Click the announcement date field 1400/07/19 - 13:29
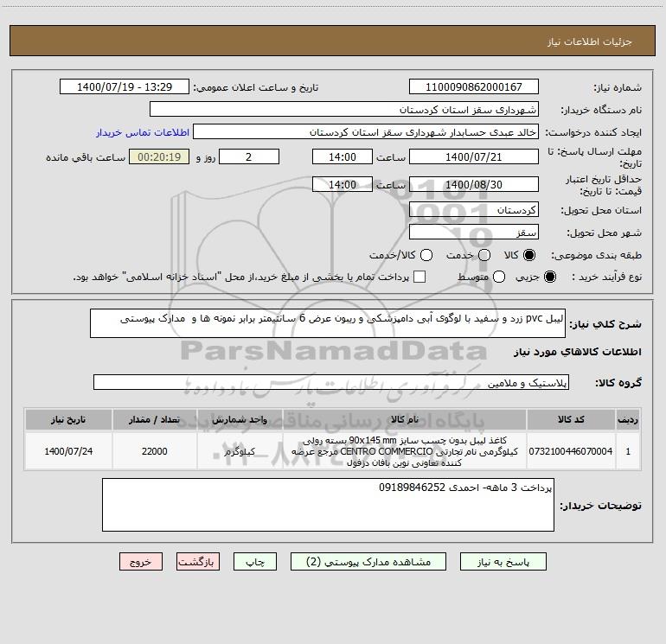 (x=125, y=87)
